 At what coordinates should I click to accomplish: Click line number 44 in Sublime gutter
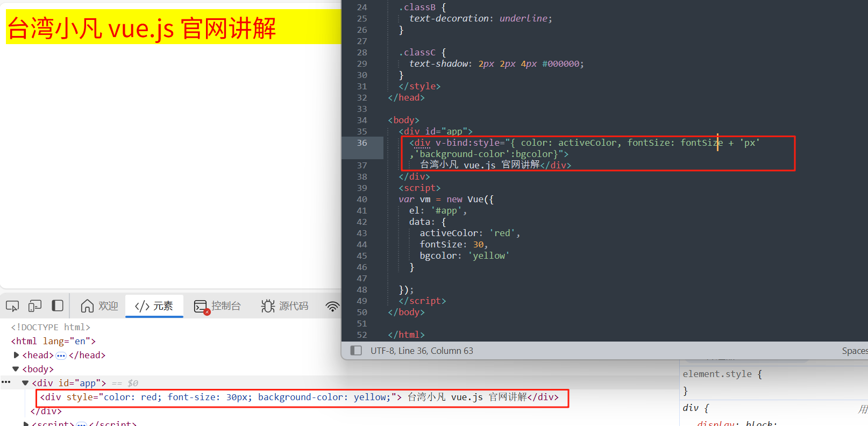click(x=362, y=244)
